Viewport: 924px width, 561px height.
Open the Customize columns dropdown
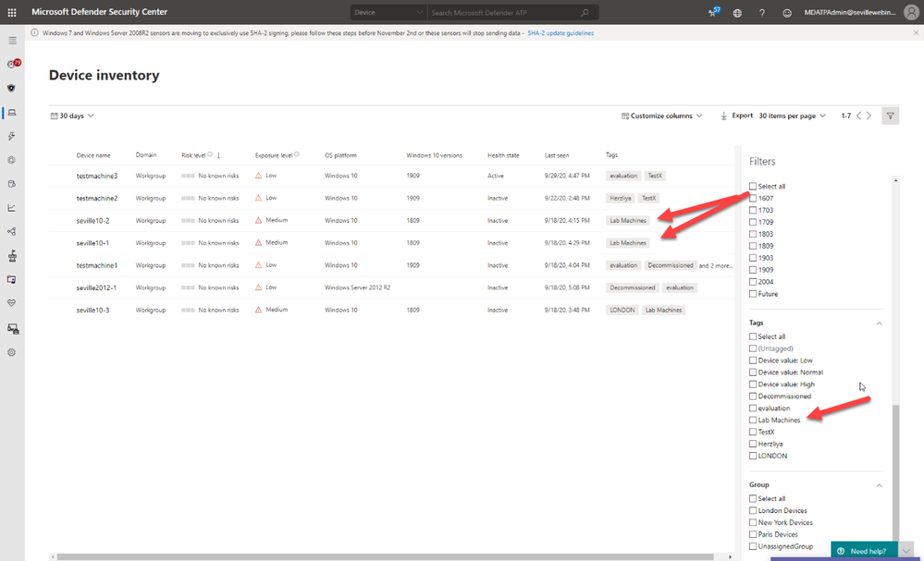[x=661, y=116]
